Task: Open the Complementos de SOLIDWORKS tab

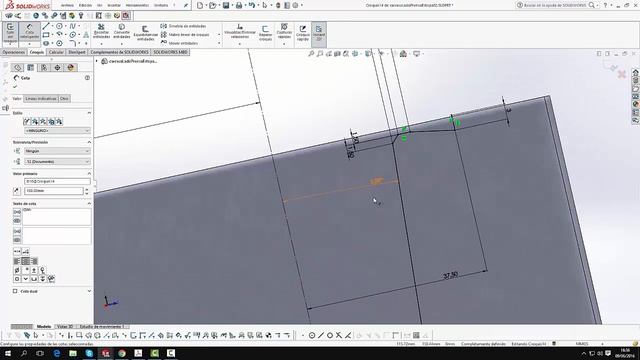Action: (x=119, y=52)
